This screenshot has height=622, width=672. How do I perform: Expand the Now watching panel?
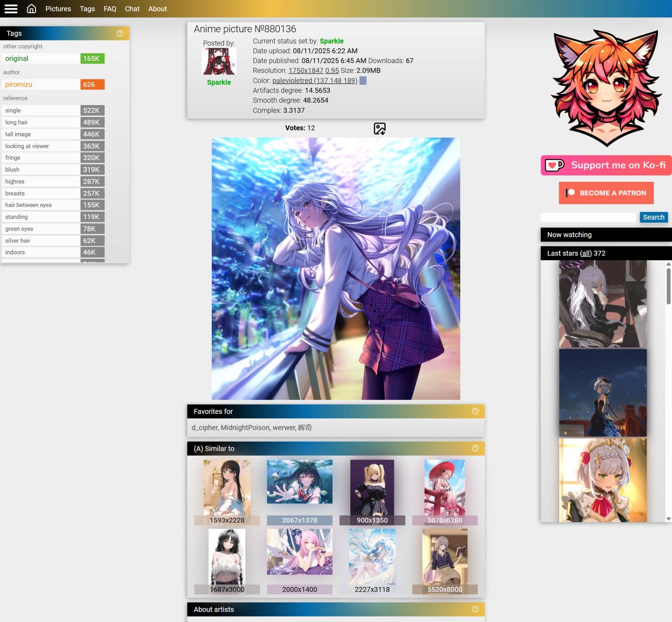pos(606,234)
